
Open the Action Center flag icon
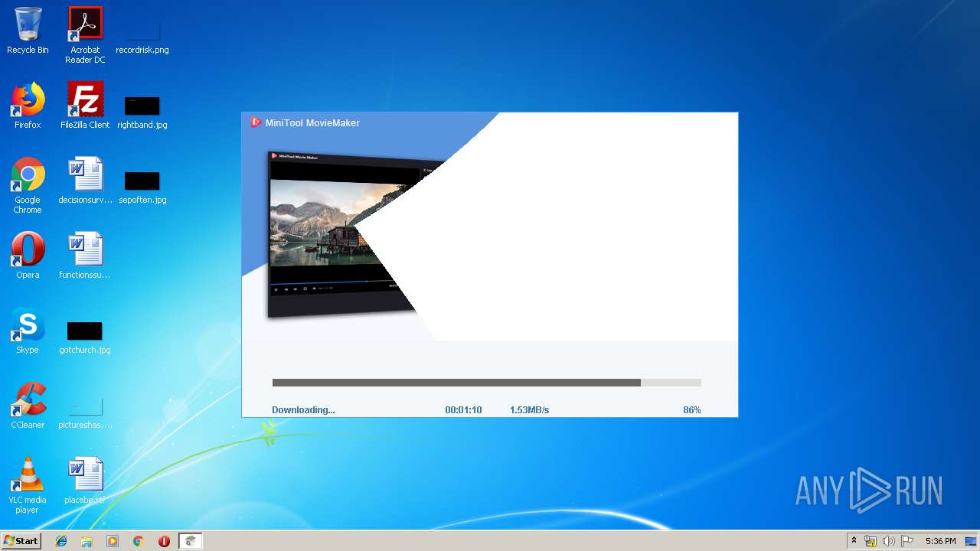pyautogui.click(x=907, y=541)
